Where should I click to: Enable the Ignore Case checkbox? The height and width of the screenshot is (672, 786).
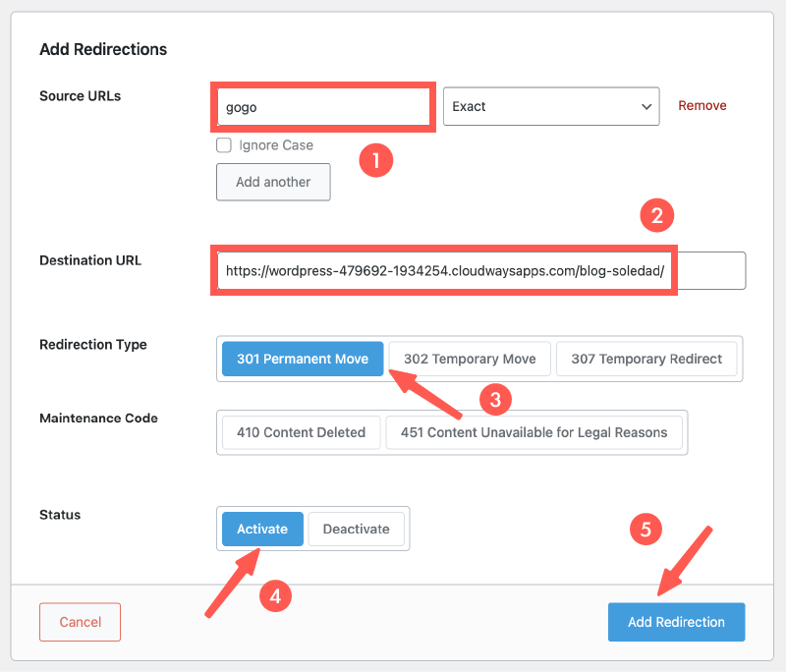click(224, 145)
